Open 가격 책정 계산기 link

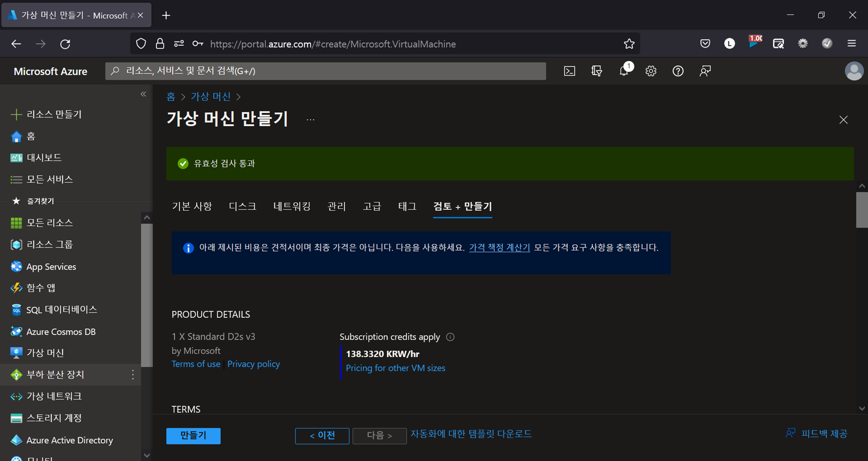500,248
